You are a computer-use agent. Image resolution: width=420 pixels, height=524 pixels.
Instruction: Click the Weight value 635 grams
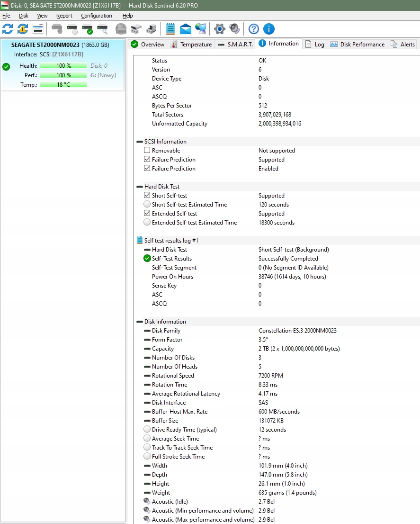point(287,493)
